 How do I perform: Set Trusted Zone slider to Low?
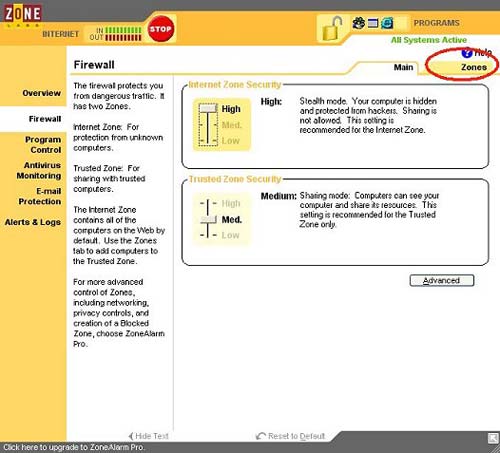pyautogui.click(x=230, y=235)
